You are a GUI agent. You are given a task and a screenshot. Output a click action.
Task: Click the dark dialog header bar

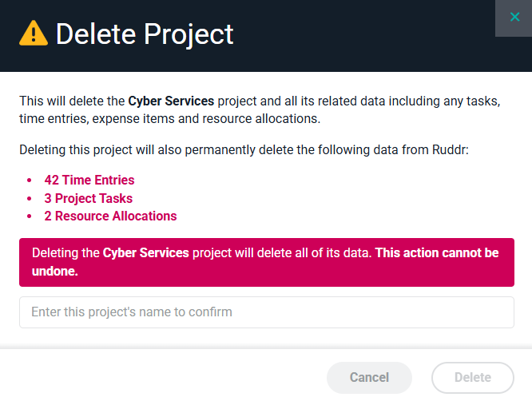359,36
